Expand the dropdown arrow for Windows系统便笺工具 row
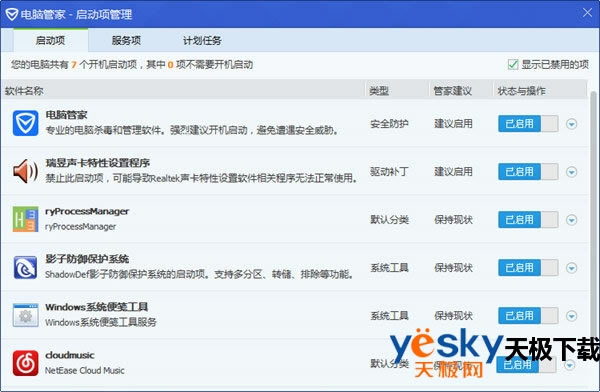 click(572, 316)
